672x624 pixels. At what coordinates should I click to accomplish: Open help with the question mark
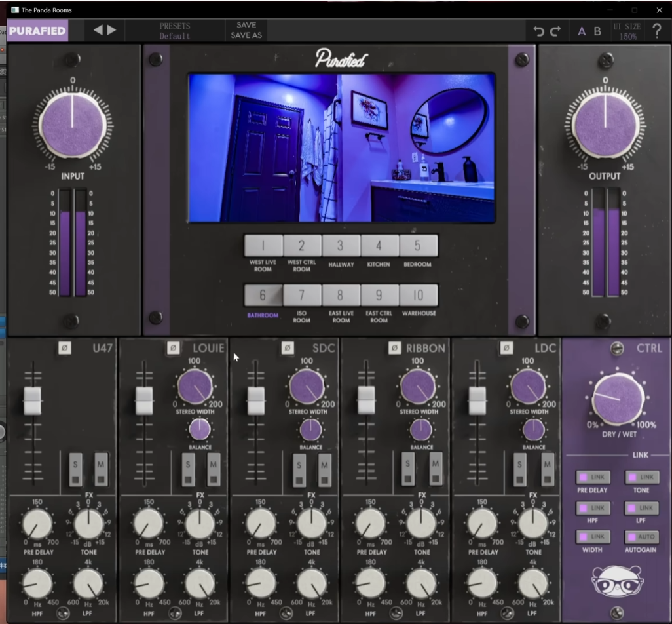pyautogui.click(x=656, y=31)
